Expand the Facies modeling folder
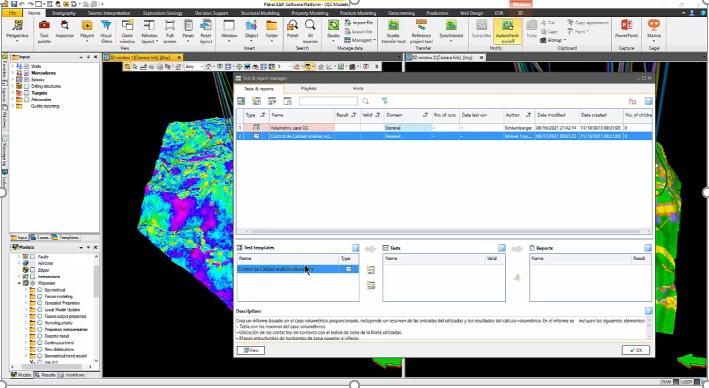Viewport: 709px width, 388px height. point(26,297)
